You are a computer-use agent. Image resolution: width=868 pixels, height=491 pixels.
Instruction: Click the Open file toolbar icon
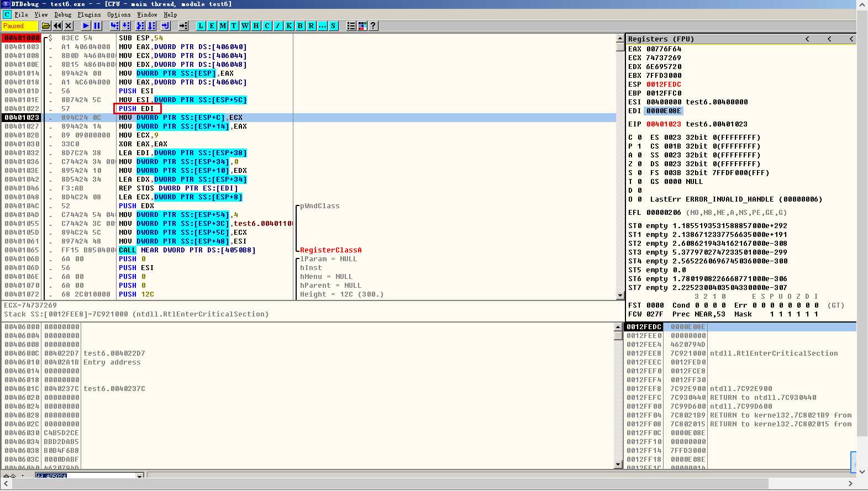(x=46, y=25)
